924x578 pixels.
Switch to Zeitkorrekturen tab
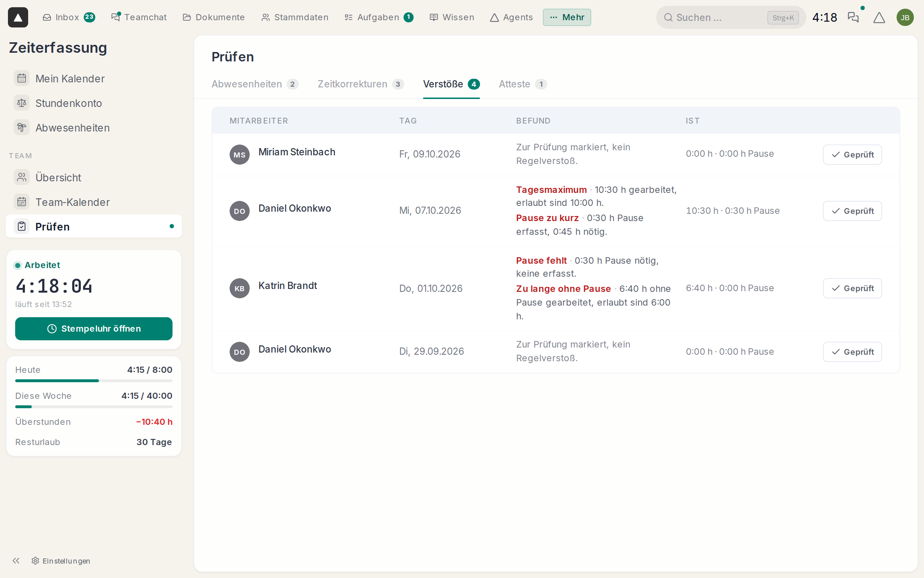click(x=361, y=84)
